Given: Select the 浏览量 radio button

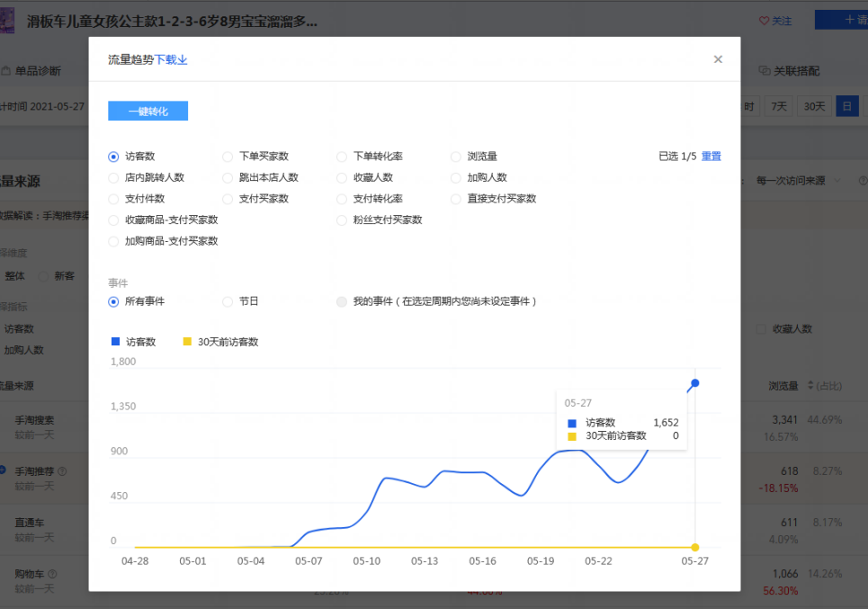Looking at the screenshot, I should 456,157.
